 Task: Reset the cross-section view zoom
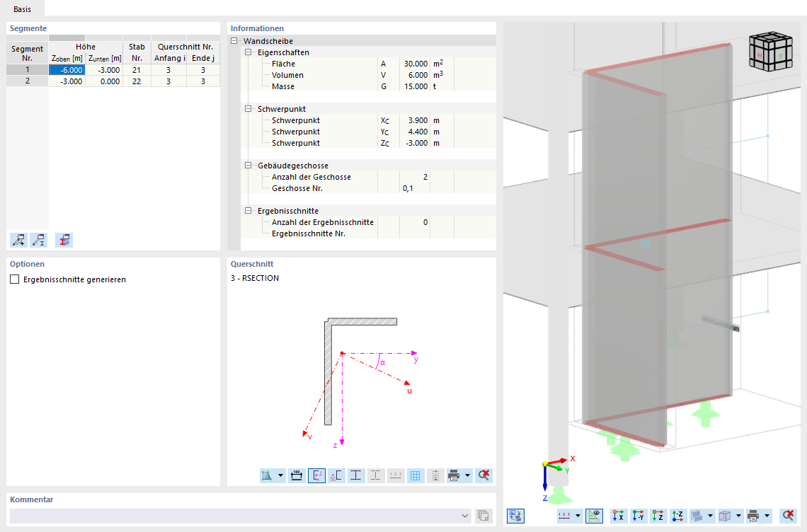[x=483, y=475]
